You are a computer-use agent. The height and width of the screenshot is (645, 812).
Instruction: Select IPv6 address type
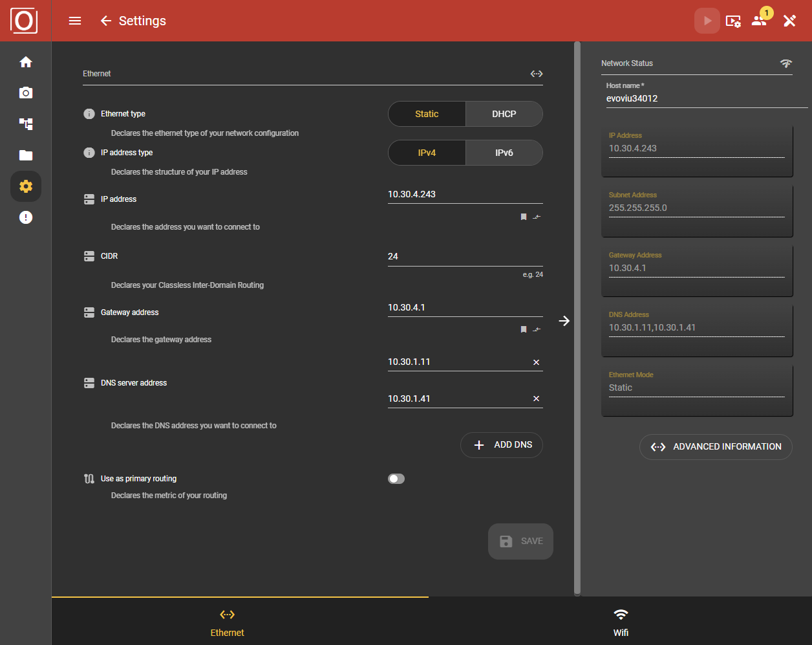(504, 153)
